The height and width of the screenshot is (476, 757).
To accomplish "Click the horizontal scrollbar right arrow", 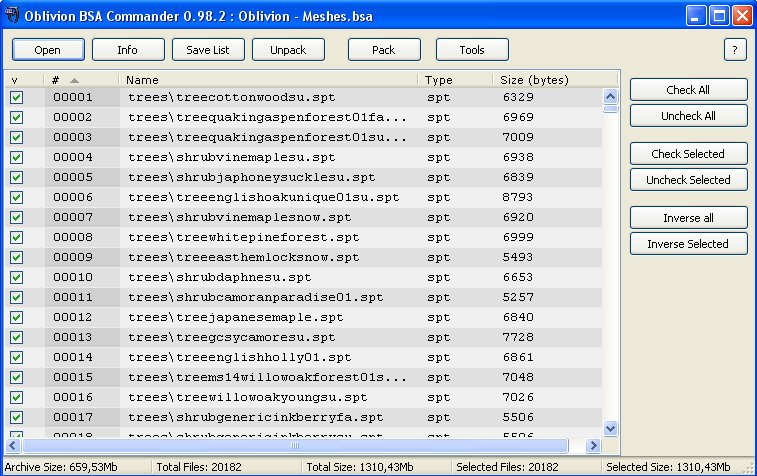I will coord(594,446).
